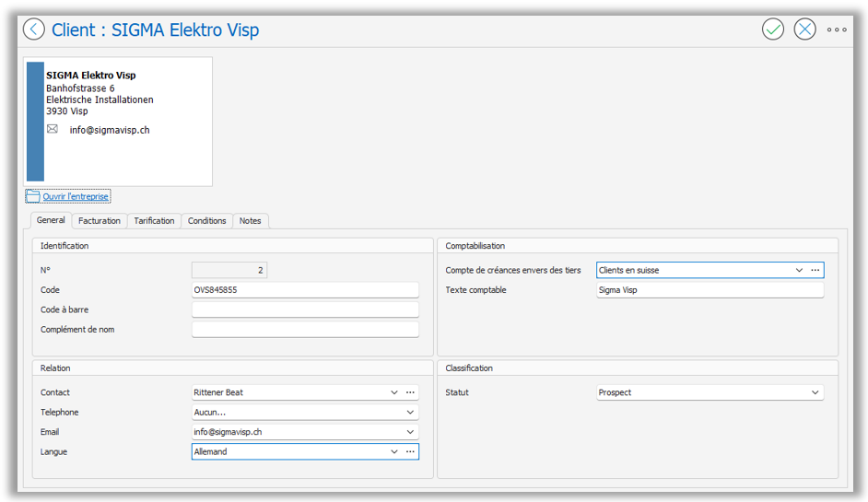The width and height of the screenshot is (868, 502).
Task: Switch to the Facturation tab
Action: pyautogui.click(x=100, y=220)
